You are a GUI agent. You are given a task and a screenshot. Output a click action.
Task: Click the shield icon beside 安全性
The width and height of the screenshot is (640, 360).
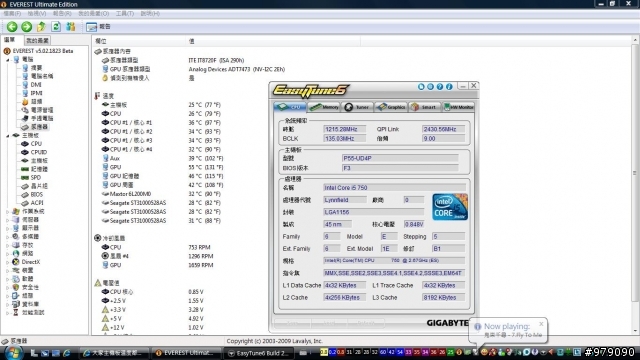point(16,287)
